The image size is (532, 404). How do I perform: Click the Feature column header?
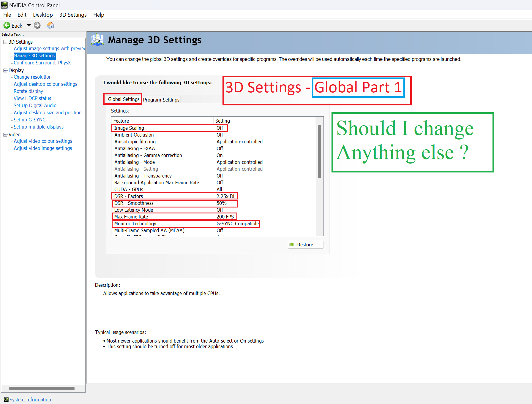click(162, 121)
